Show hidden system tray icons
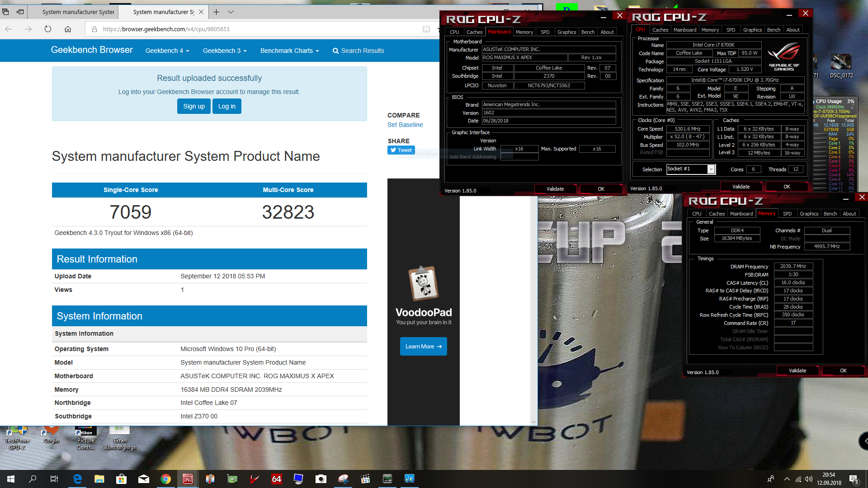This screenshot has height=488, width=868. point(787,479)
